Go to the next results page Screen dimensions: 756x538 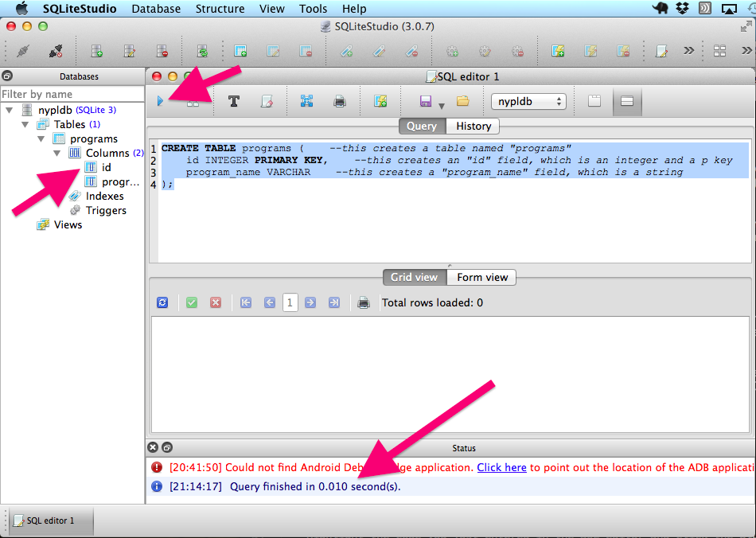(x=310, y=302)
